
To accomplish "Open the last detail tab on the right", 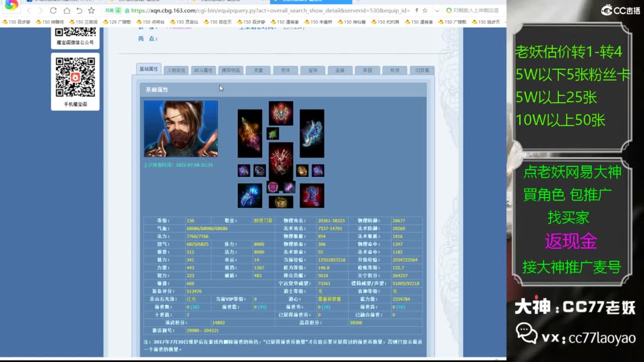I will click(x=422, y=70).
